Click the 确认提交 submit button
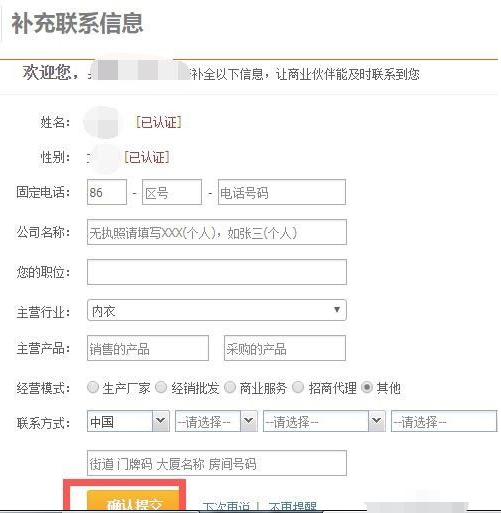The height and width of the screenshot is (513, 501). coord(133,501)
